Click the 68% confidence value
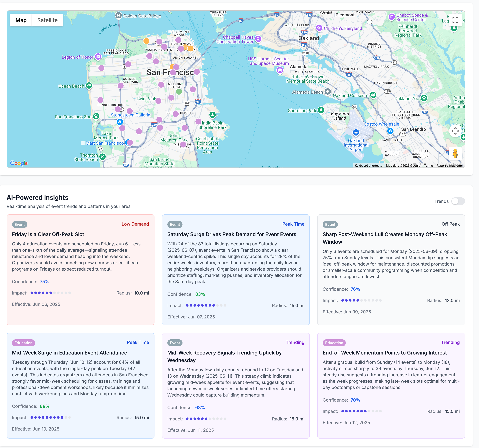 [200, 408]
